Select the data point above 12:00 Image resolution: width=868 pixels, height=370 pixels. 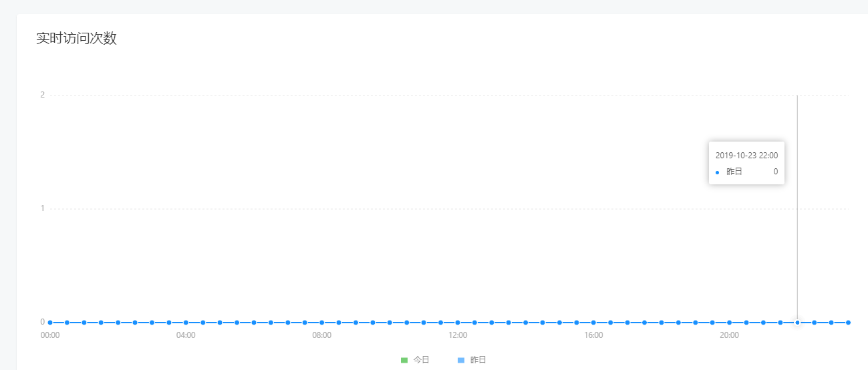point(458,323)
